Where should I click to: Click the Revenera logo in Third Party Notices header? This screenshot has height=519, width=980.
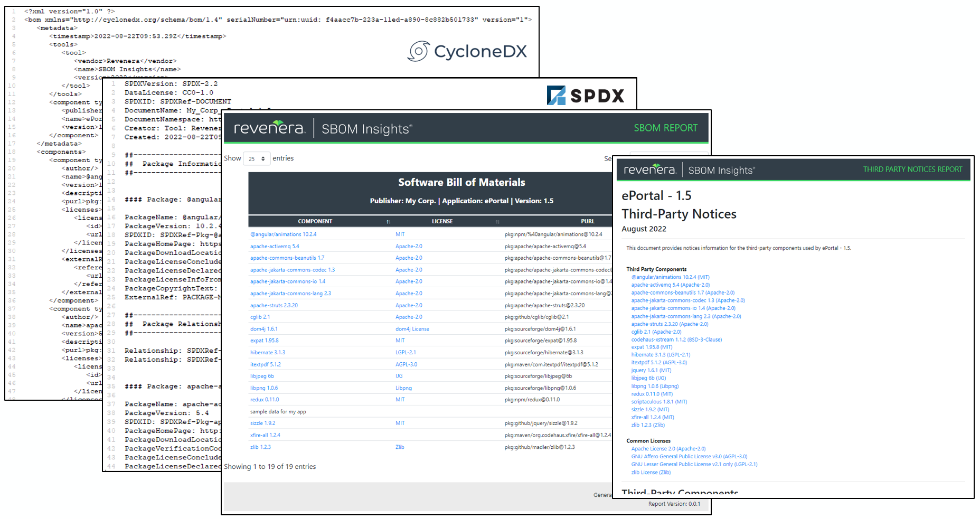point(649,170)
